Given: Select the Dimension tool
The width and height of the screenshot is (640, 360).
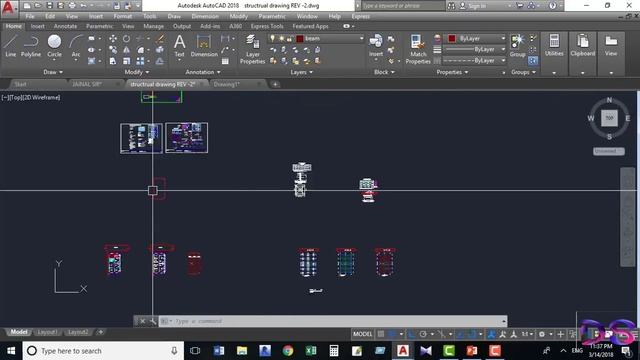Looking at the screenshot, I should pos(204,46).
